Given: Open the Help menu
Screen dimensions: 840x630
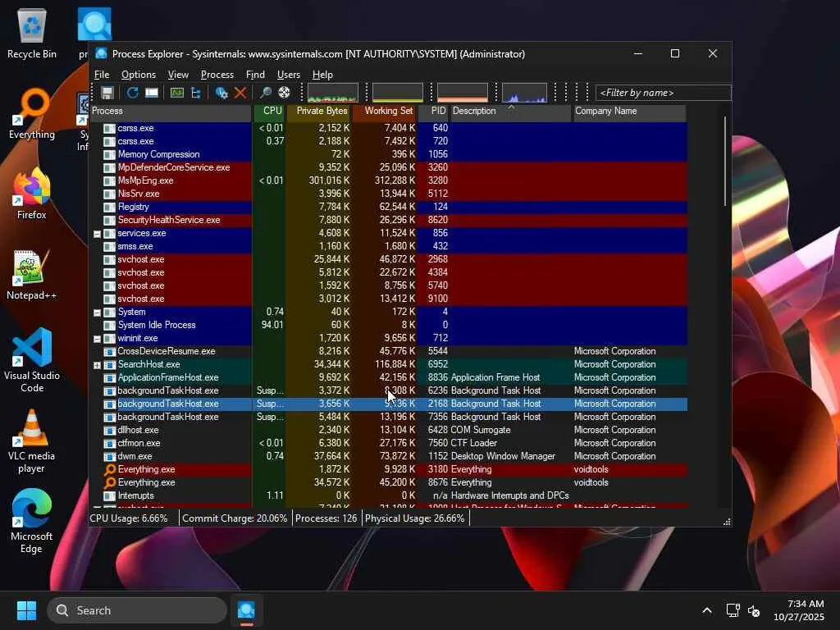Looking at the screenshot, I should pos(322,75).
